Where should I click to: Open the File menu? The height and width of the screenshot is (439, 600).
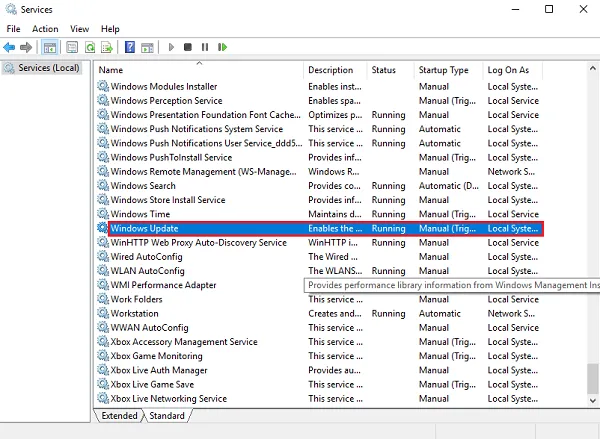[x=13, y=29]
